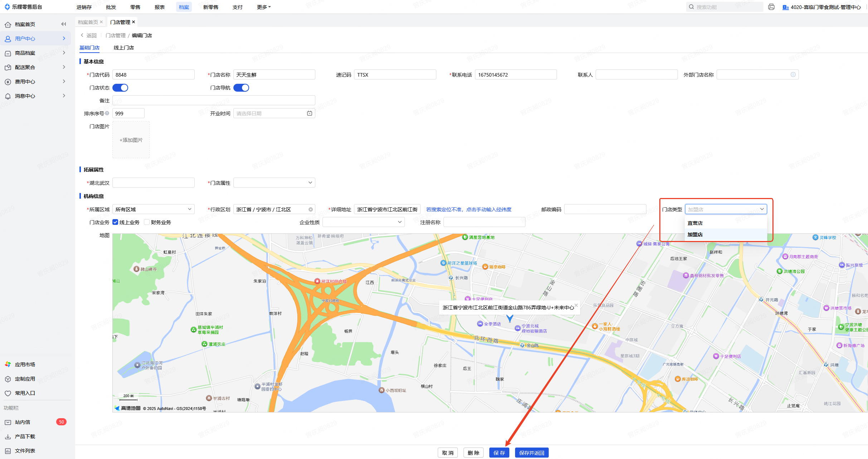Expand the 所属区域 dropdown
868x459 pixels.
coord(153,209)
